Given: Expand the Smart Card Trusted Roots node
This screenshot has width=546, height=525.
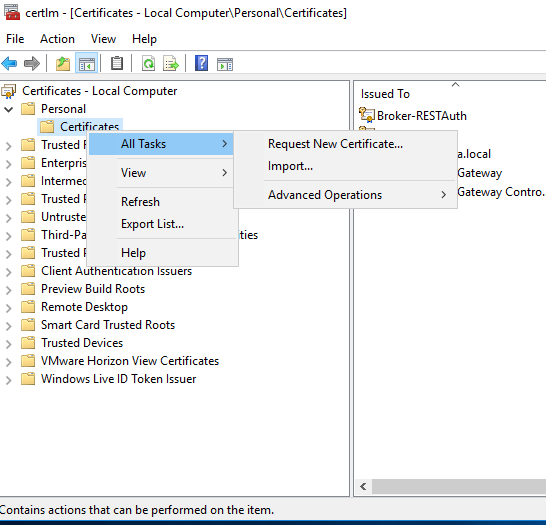Looking at the screenshot, I should point(9,326).
